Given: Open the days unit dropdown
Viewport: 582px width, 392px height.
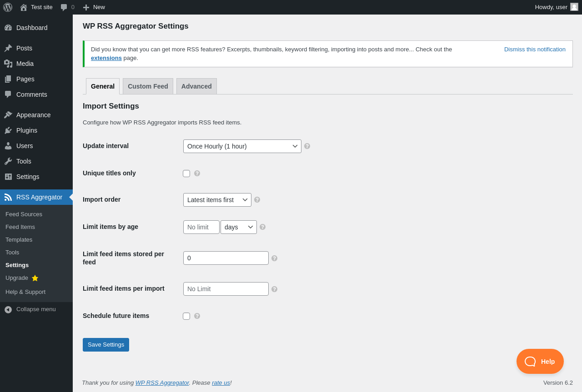Looking at the screenshot, I should coord(239,227).
